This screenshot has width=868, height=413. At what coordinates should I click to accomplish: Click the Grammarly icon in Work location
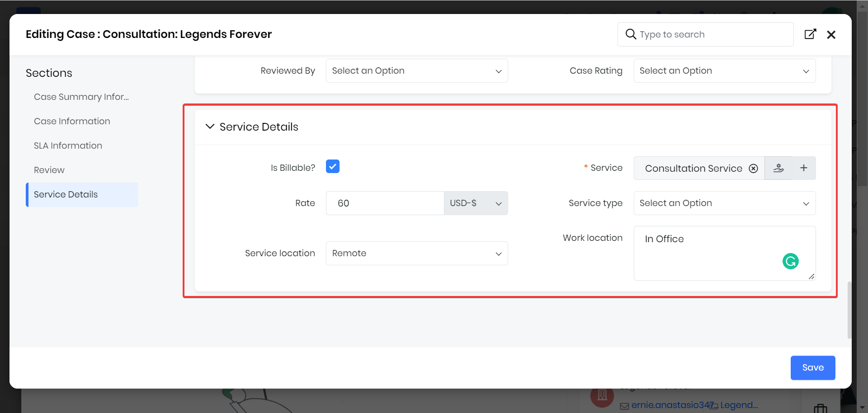click(x=790, y=261)
